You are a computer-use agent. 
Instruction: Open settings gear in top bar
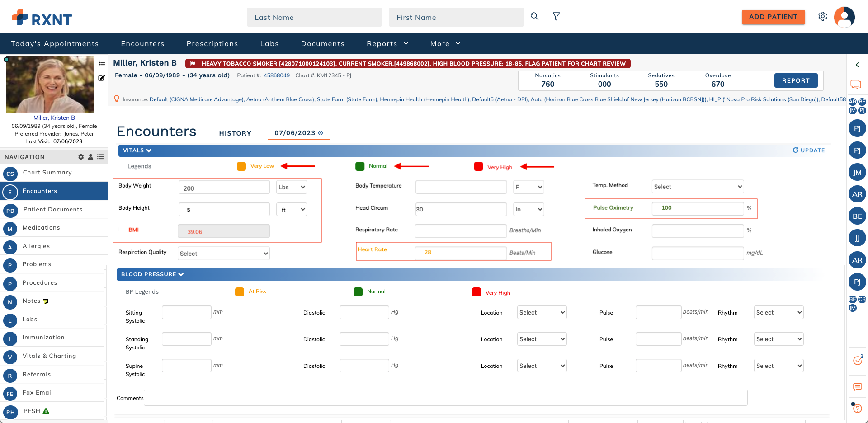[822, 17]
